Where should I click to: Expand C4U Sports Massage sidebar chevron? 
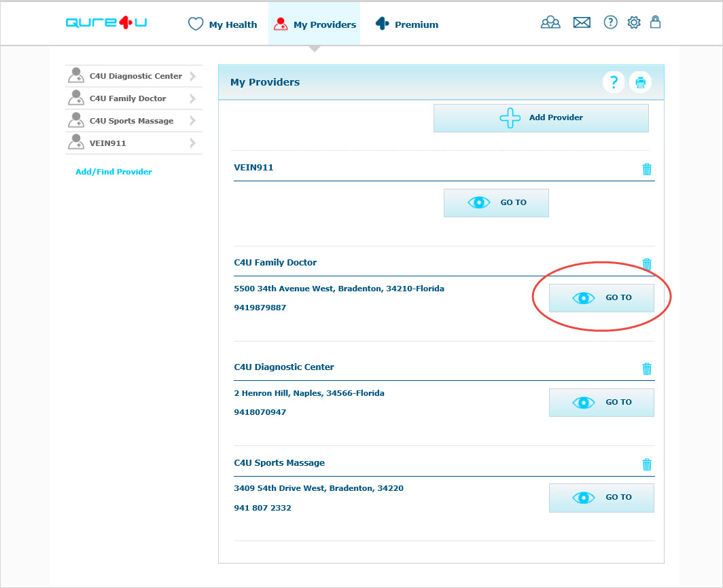tap(193, 121)
